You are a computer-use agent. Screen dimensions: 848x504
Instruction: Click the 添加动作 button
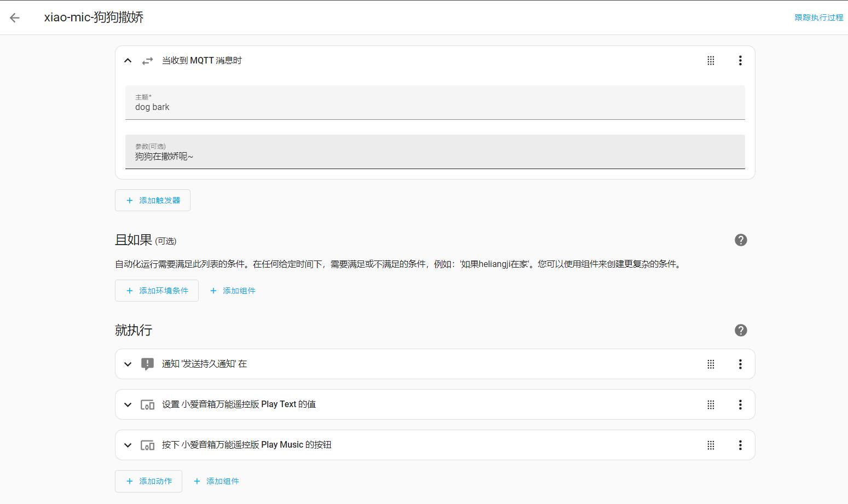(x=148, y=482)
